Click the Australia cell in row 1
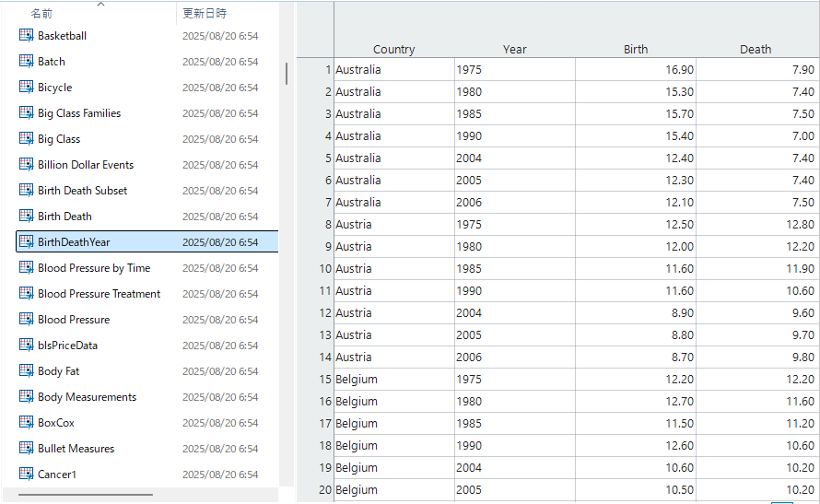 [394, 69]
